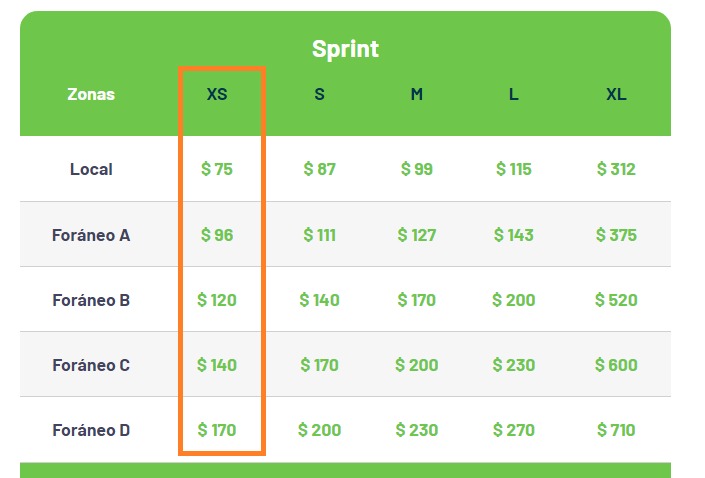Select the $ 312 Local XL price
The image size is (705, 478).
click(x=616, y=169)
